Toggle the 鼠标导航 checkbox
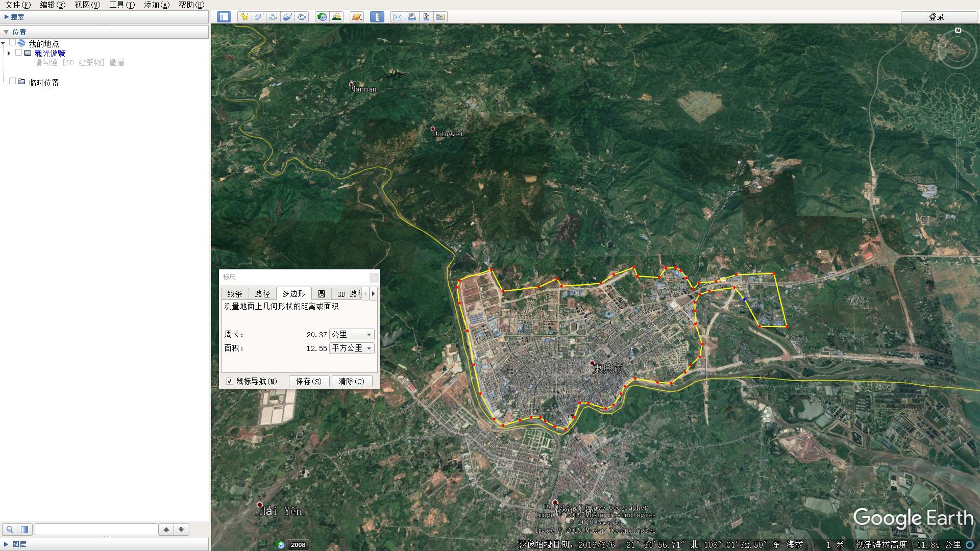This screenshot has height=551, width=980. click(230, 381)
